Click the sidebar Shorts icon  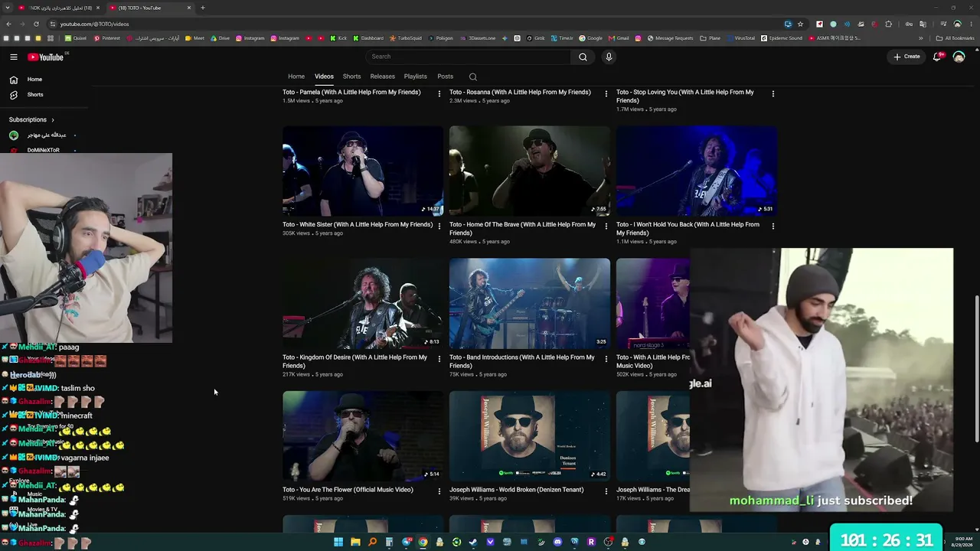pos(14,95)
